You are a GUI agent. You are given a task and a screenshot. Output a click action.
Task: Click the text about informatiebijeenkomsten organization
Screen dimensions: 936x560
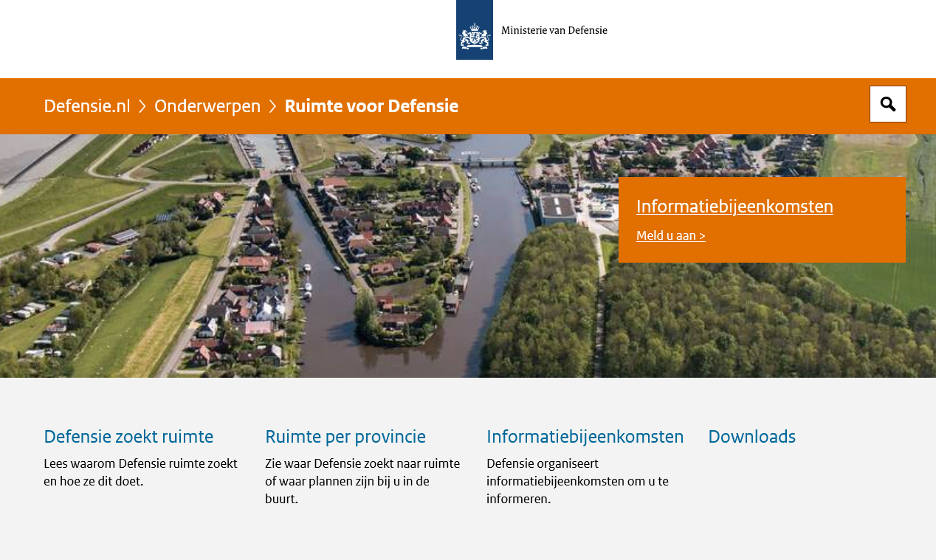point(577,481)
